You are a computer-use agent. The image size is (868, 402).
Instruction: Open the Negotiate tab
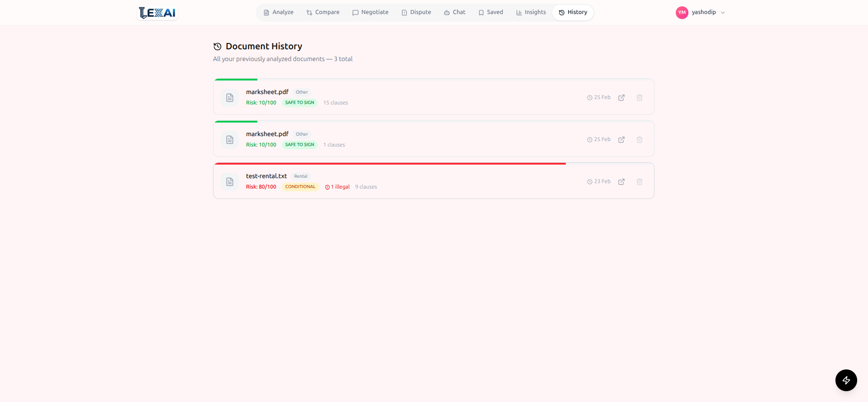pos(370,12)
